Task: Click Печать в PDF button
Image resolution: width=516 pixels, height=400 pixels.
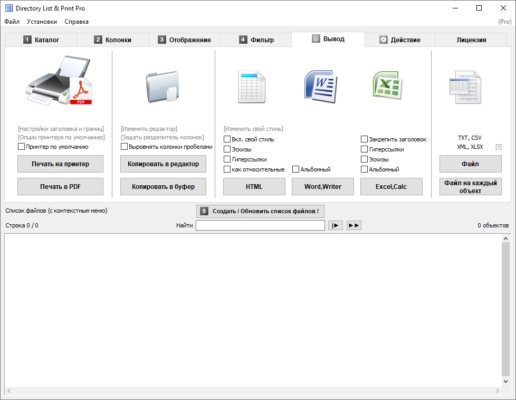Action: [x=60, y=186]
